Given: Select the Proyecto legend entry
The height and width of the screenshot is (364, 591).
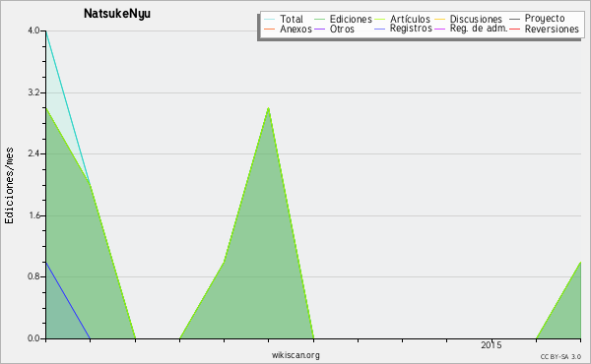Looking at the screenshot, I should pos(537,19).
